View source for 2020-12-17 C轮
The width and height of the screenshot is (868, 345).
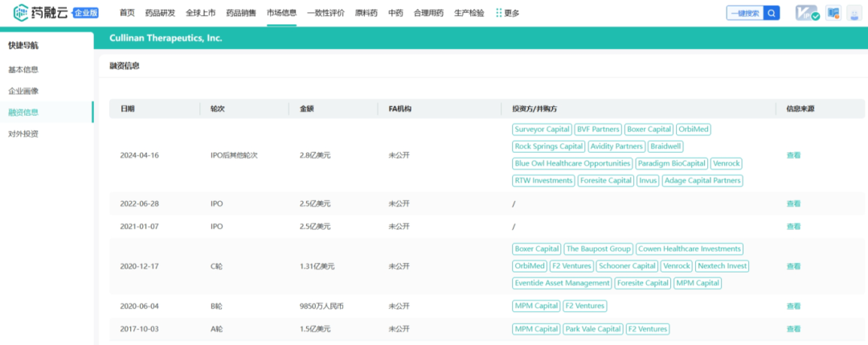[793, 266]
